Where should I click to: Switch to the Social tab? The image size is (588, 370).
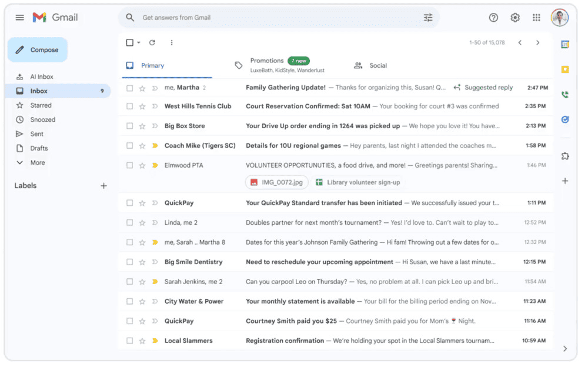click(377, 65)
